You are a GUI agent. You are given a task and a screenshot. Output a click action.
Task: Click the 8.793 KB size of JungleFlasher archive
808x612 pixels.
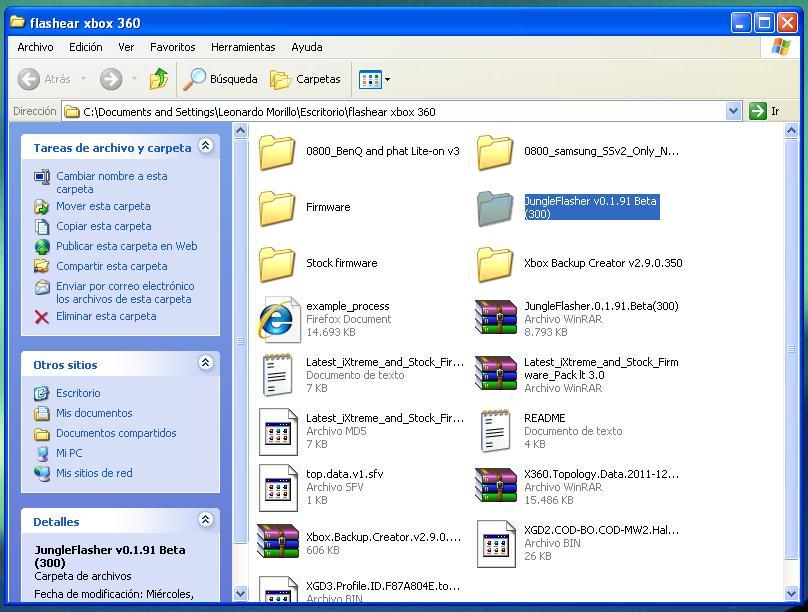point(546,333)
